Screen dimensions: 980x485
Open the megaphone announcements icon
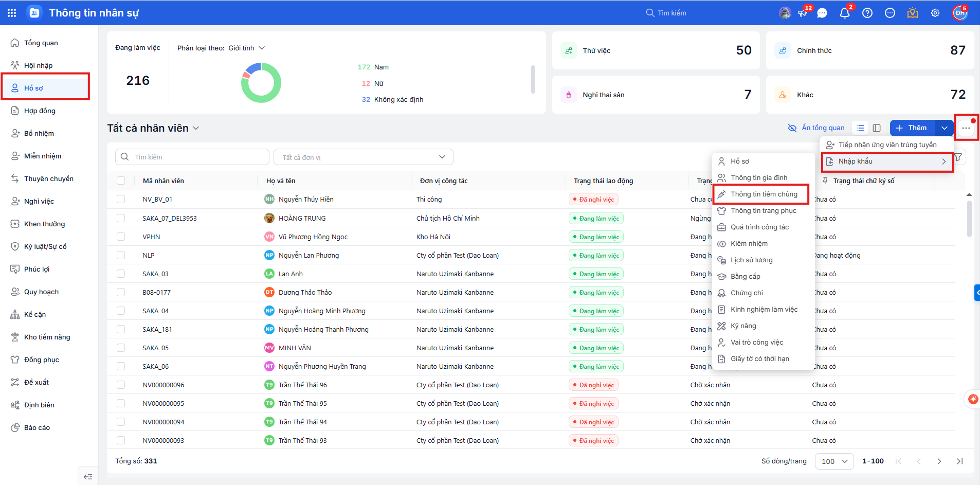click(803, 13)
